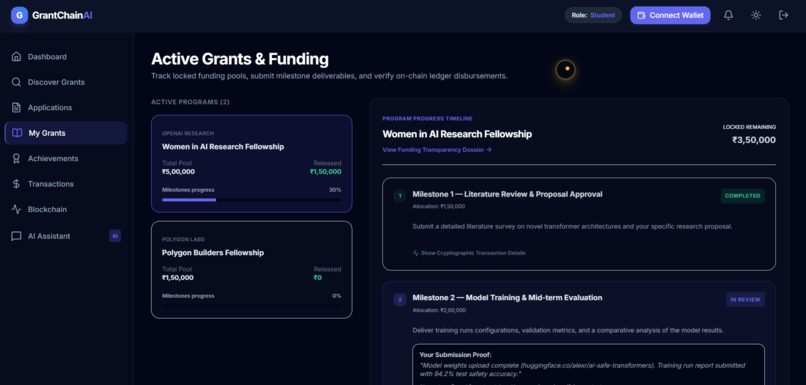Viewport: 806px width, 385px height.
Task: Click the Connect Wallet button
Action: [x=670, y=15]
